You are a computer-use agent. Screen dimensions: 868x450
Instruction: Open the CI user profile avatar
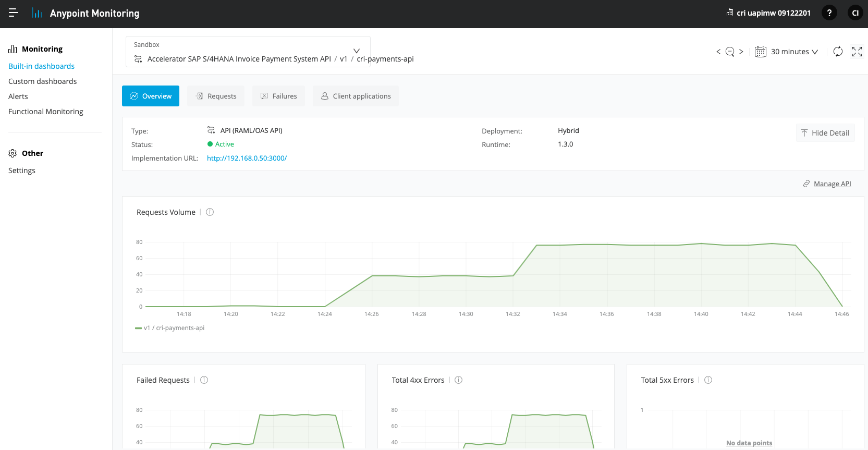855,13
